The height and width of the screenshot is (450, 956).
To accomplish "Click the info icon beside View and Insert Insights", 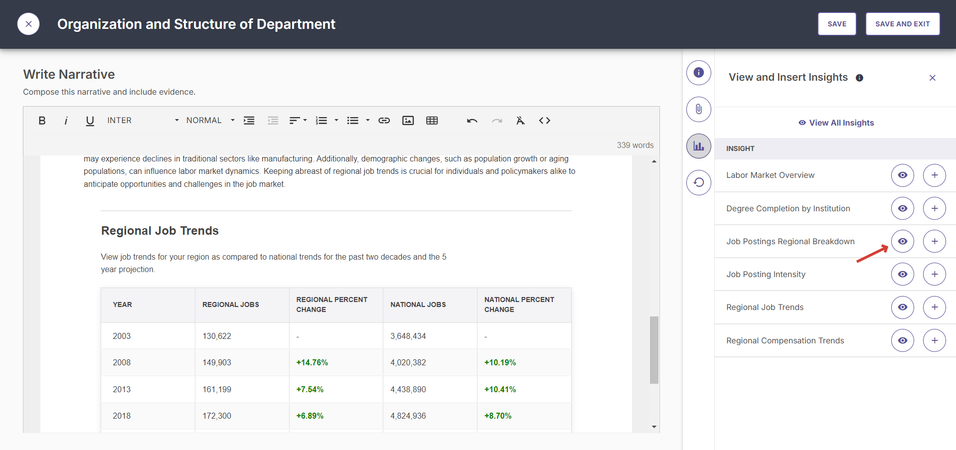I will (860, 78).
